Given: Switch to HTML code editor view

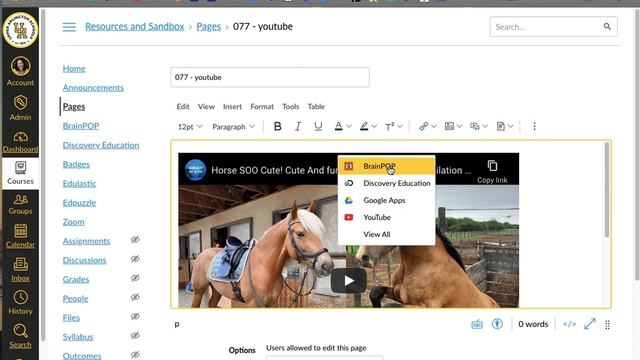Looking at the screenshot, I should point(569,324).
